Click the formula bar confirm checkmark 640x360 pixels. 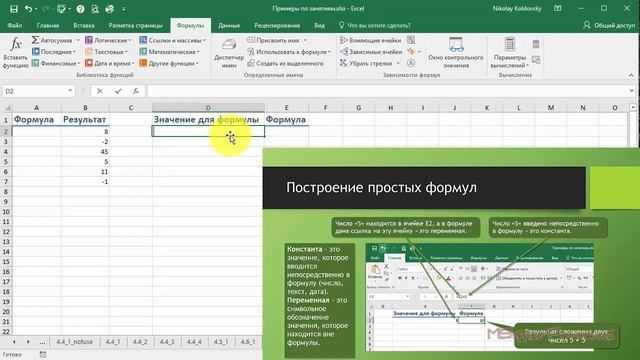coord(118,91)
